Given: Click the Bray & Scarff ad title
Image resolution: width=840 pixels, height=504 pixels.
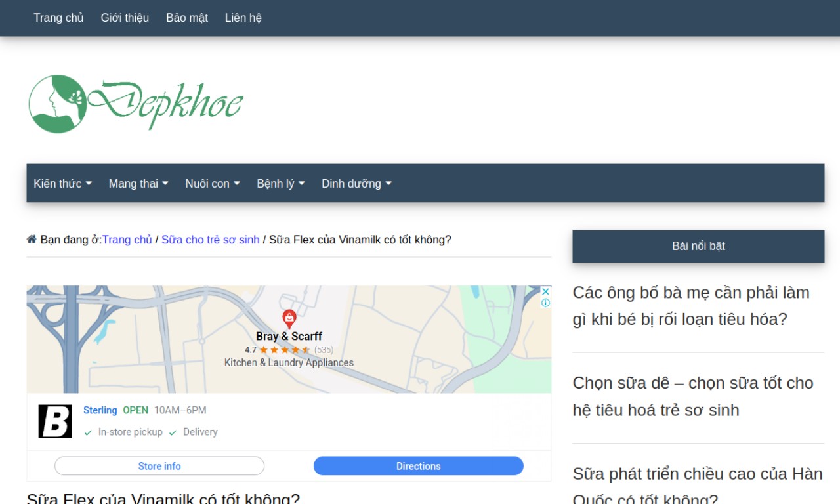Looking at the screenshot, I should (289, 336).
